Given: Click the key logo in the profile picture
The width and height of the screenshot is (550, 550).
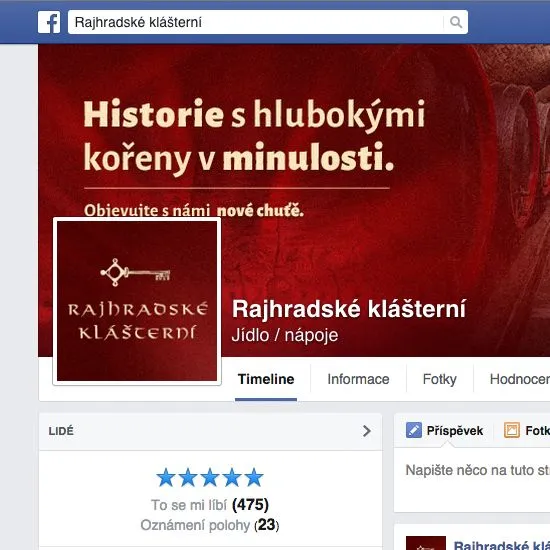Looking at the screenshot, I should (x=135, y=273).
